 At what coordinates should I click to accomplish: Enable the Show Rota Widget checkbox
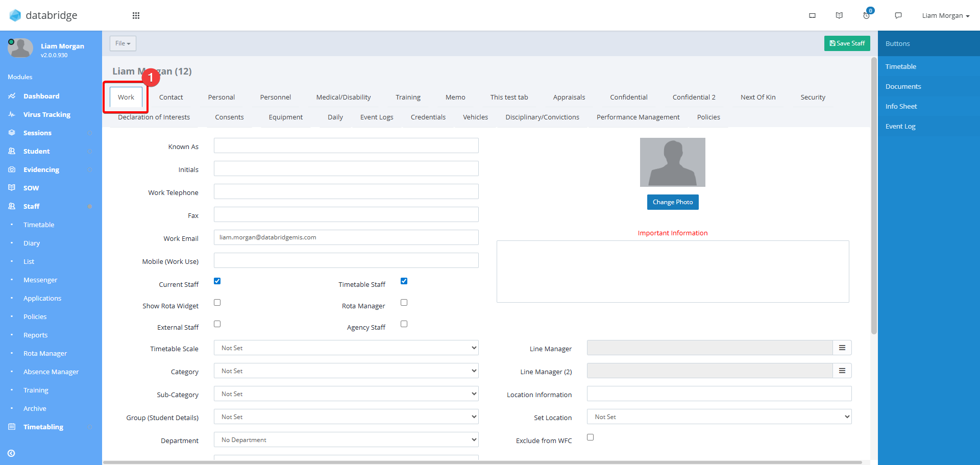[217, 303]
